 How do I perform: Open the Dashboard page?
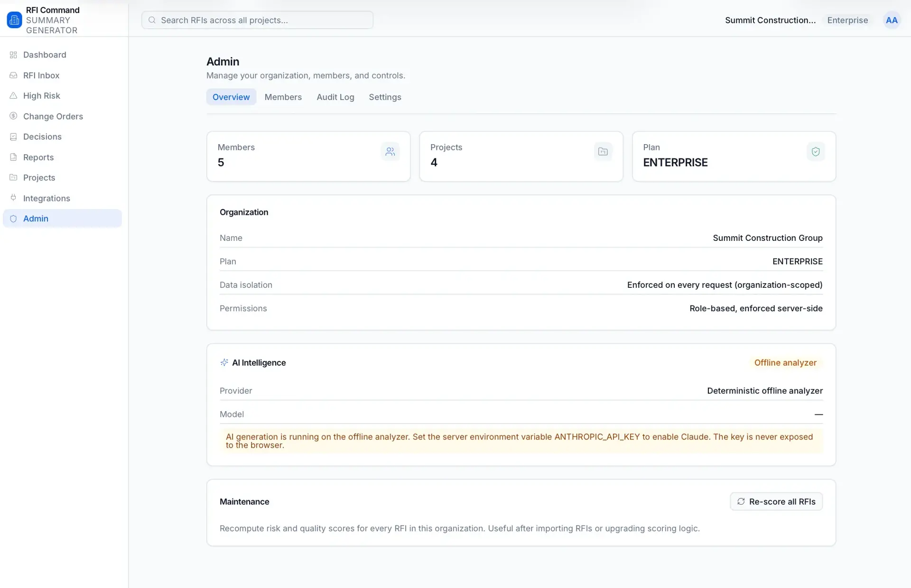point(62,55)
